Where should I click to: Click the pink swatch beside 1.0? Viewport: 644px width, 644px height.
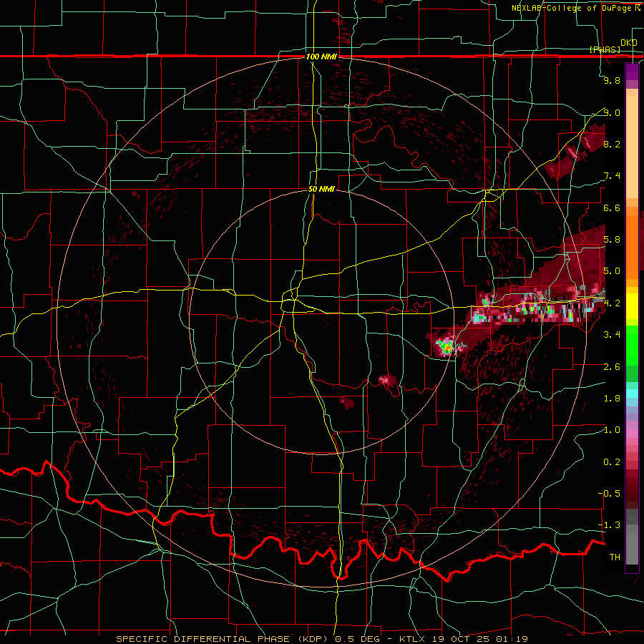[632, 434]
